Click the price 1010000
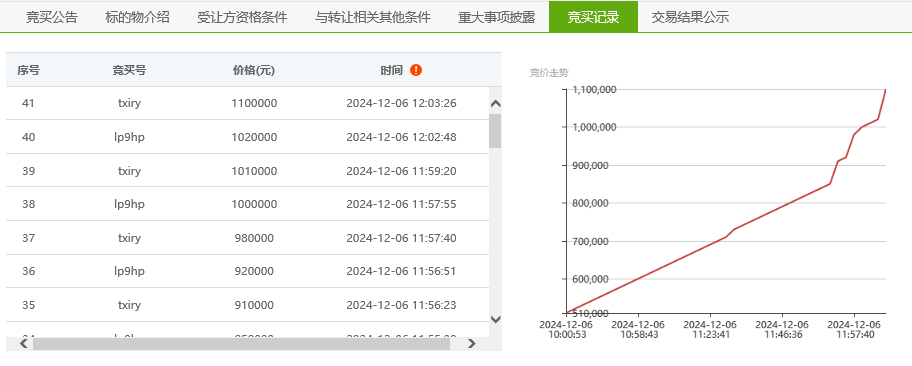912x366 pixels. point(254,171)
